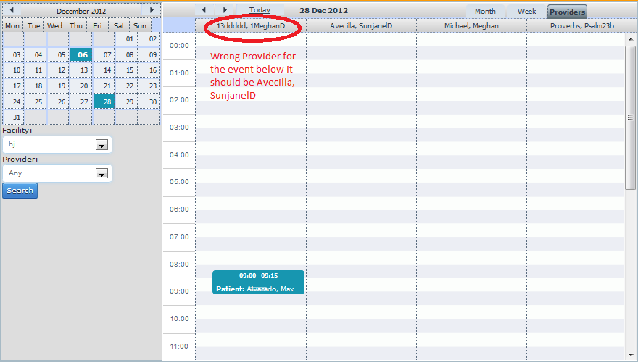Select December 26 in mini calendar

(58, 102)
